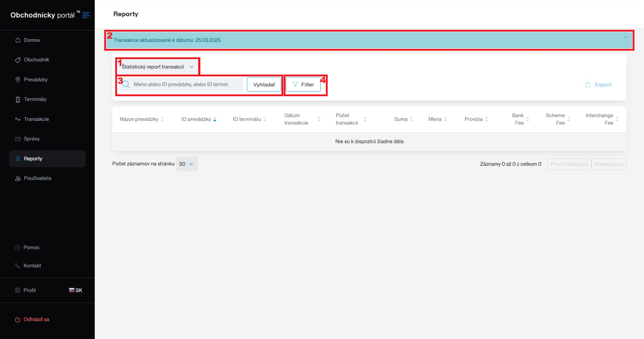
Task: Click the power icon beside Odhlásiť sa
Action: (17, 320)
